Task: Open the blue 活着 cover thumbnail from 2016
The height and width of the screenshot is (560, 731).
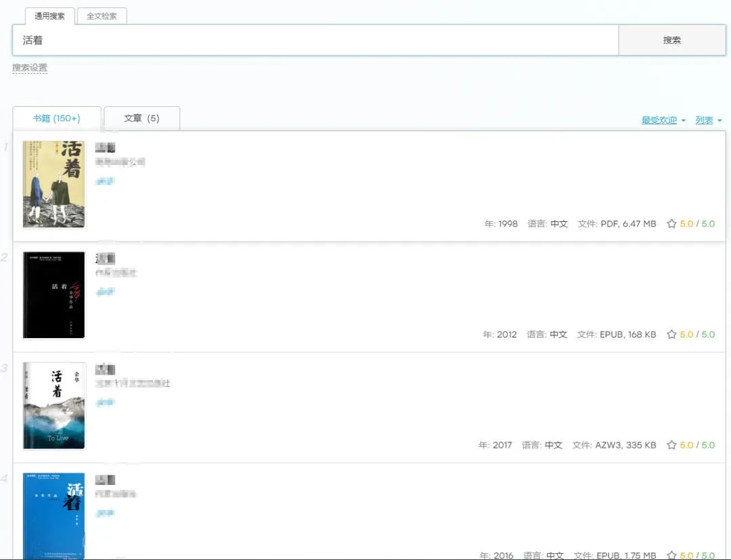Action: tap(54, 516)
